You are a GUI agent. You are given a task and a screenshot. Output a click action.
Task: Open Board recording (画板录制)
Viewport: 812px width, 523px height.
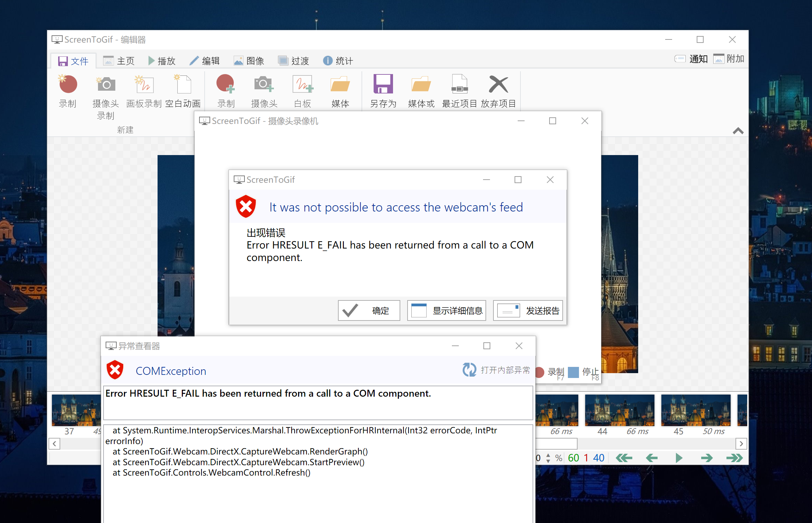coord(144,85)
